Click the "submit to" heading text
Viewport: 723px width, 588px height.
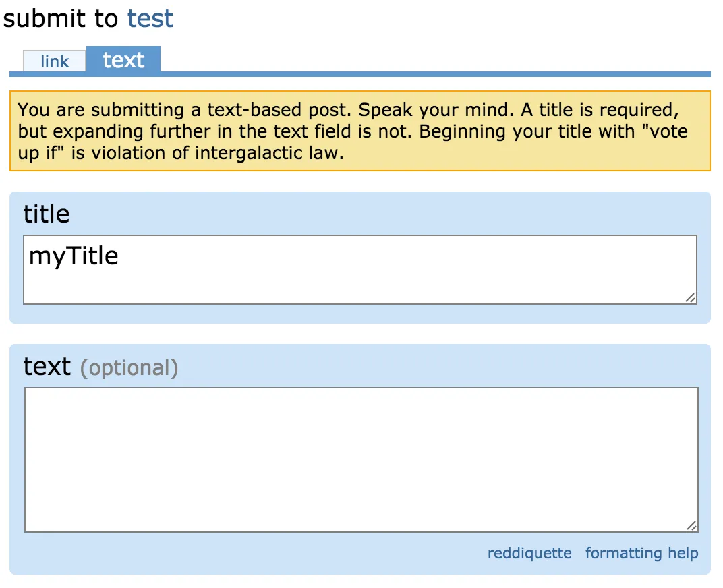61,18
